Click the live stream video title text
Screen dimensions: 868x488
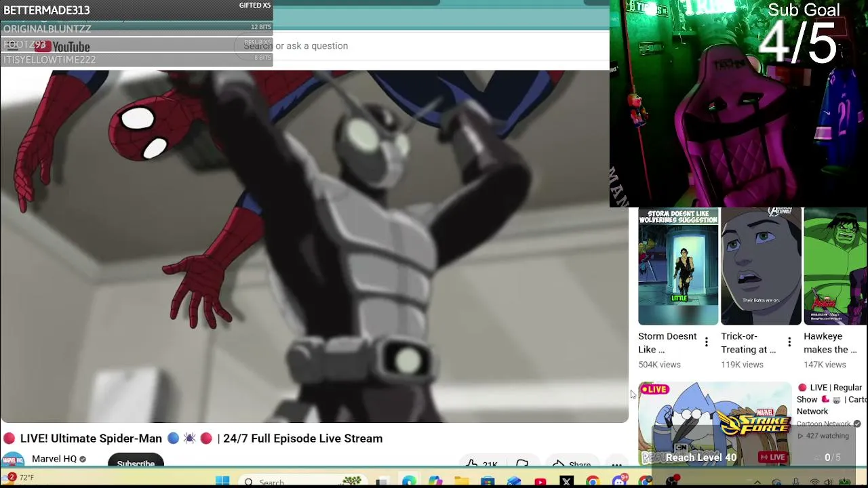point(193,439)
